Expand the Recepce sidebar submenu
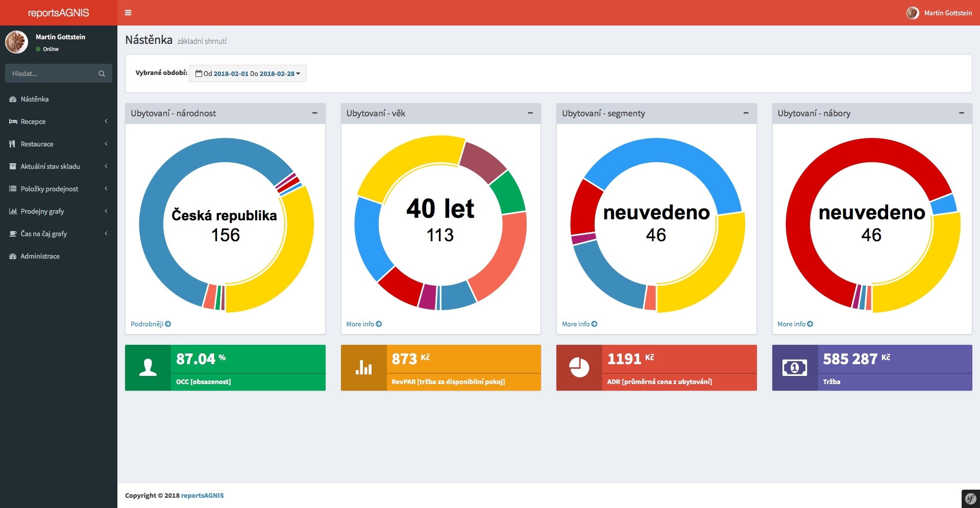 pos(58,121)
